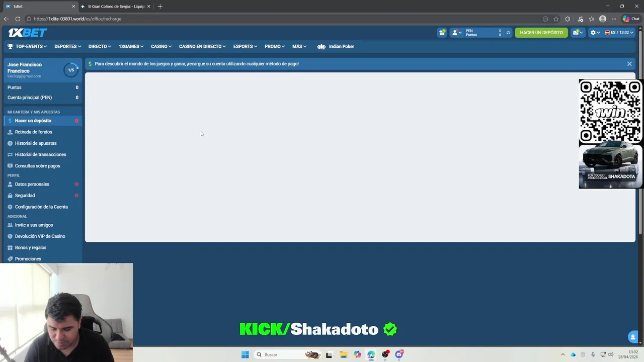Open the chat support bubble
This screenshot has height=362, width=644.
633,337
